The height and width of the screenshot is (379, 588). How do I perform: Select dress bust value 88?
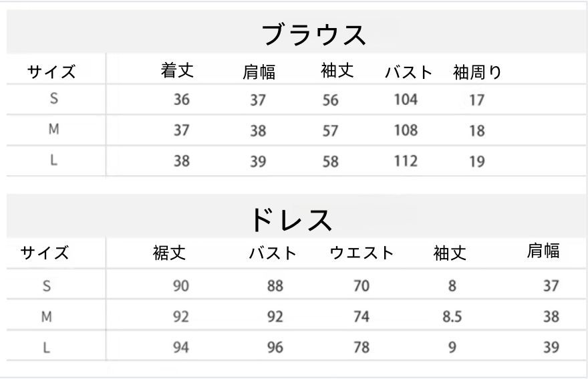275,286
